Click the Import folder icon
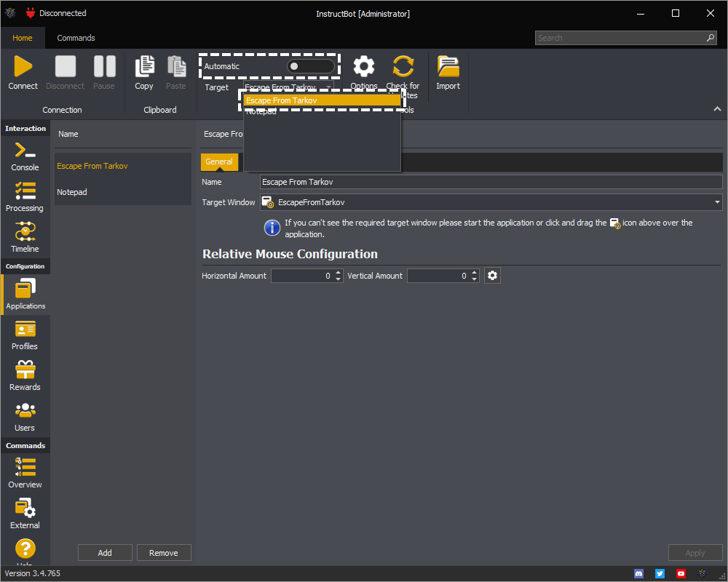 click(448, 66)
